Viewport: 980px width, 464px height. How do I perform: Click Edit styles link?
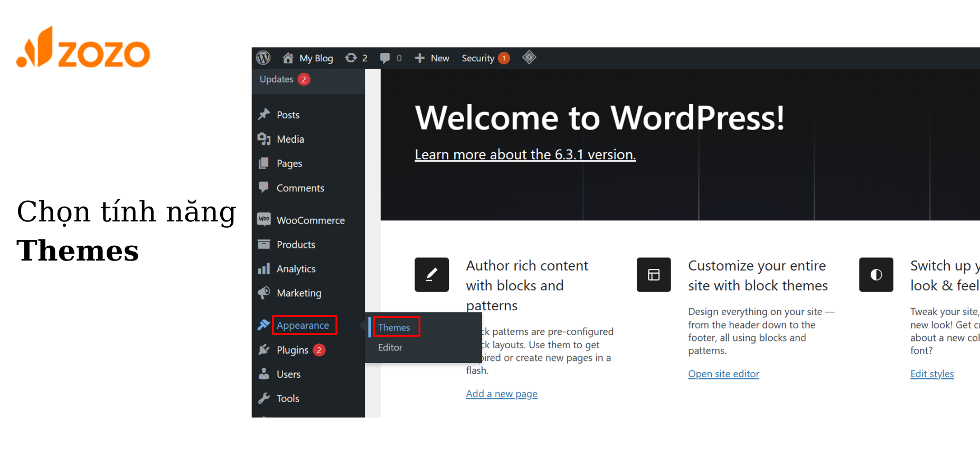click(x=932, y=374)
